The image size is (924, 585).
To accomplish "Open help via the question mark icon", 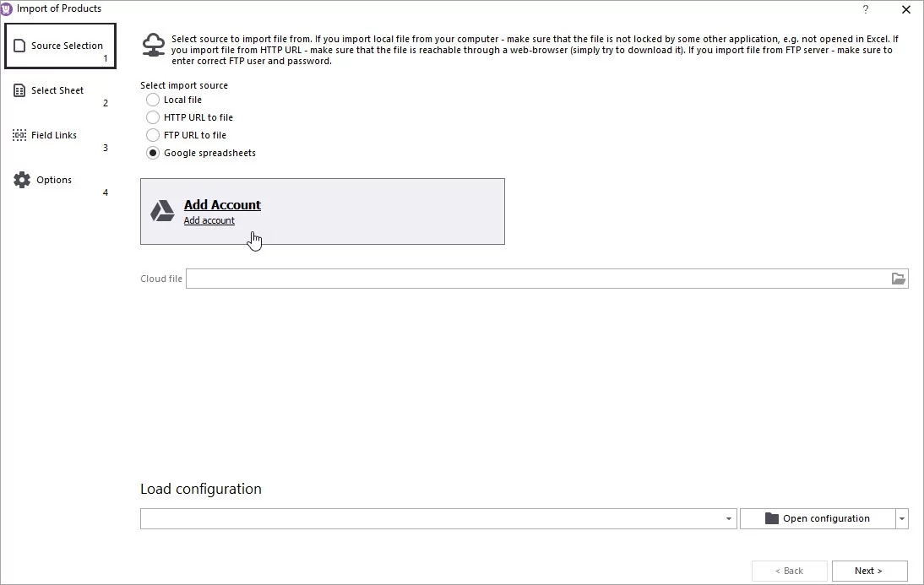I will click(865, 9).
